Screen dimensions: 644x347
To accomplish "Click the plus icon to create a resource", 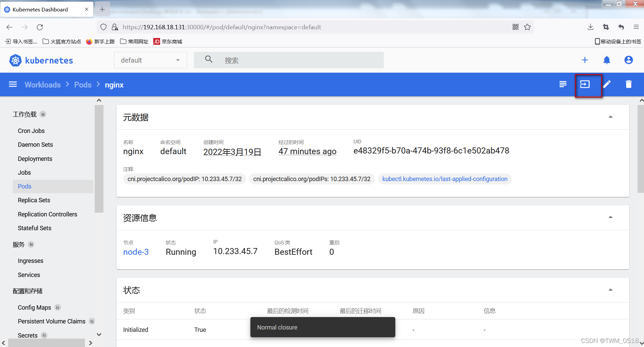I will [x=585, y=60].
